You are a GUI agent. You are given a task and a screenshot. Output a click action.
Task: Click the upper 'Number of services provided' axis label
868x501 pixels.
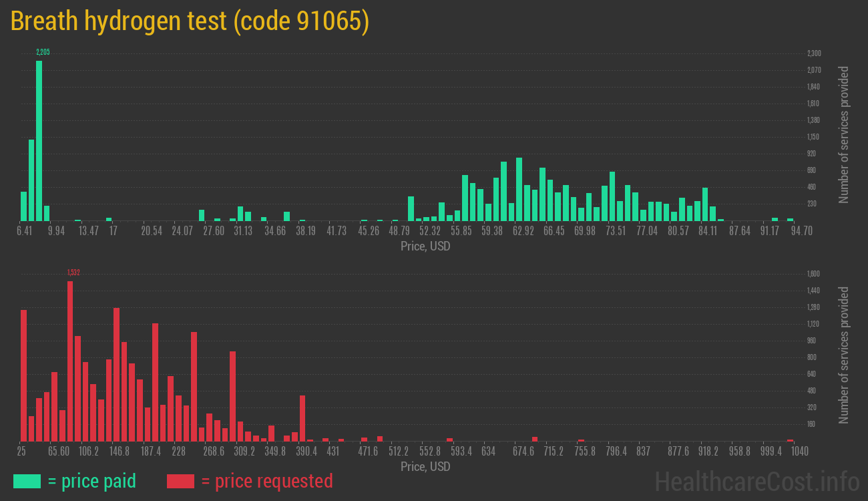(x=844, y=134)
